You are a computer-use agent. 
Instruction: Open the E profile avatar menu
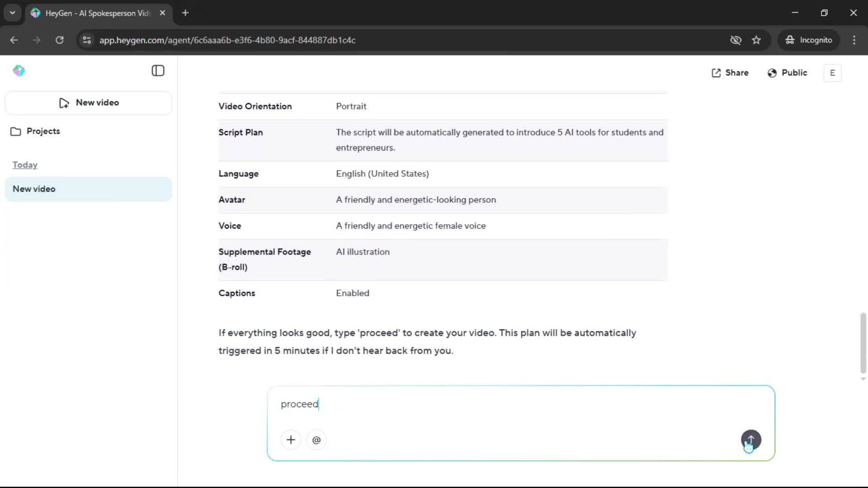[x=832, y=73]
